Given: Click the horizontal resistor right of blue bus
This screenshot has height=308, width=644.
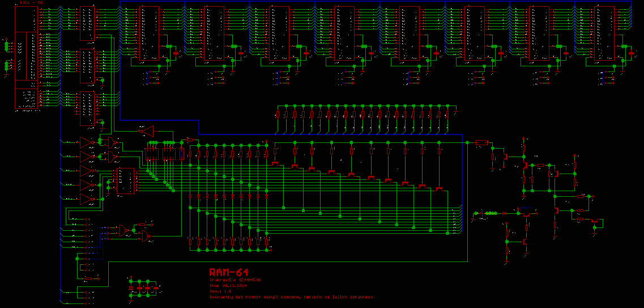Looking at the screenshot, I should pos(481,143).
